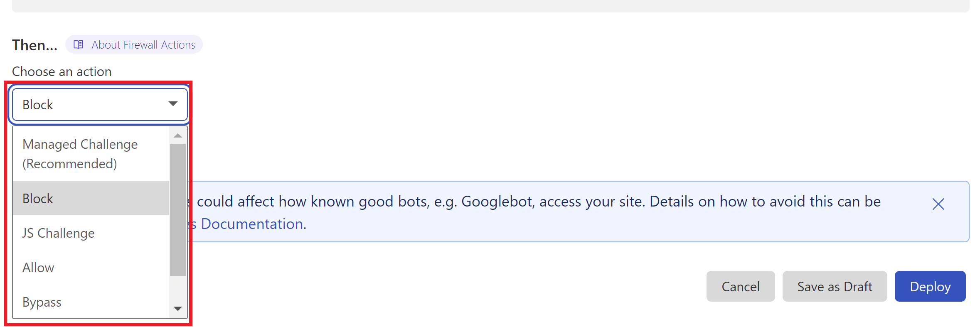This screenshot has width=980, height=327.
Task: Choose JS Challenge from the action list
Action: 58,233
